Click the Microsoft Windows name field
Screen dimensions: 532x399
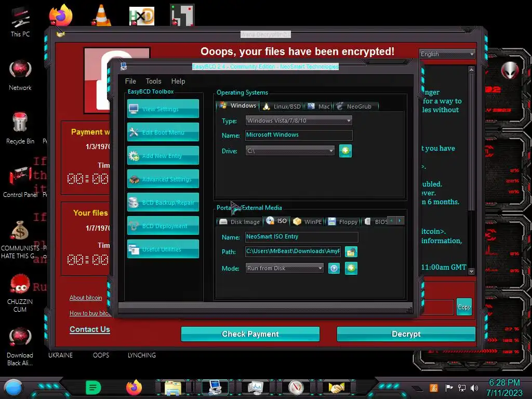pos(299,135)
